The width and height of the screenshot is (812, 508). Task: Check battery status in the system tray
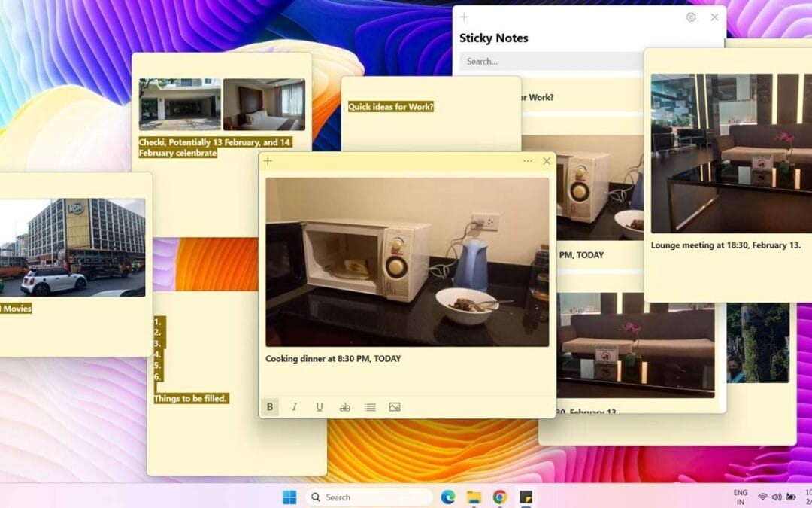coord(789,497)
